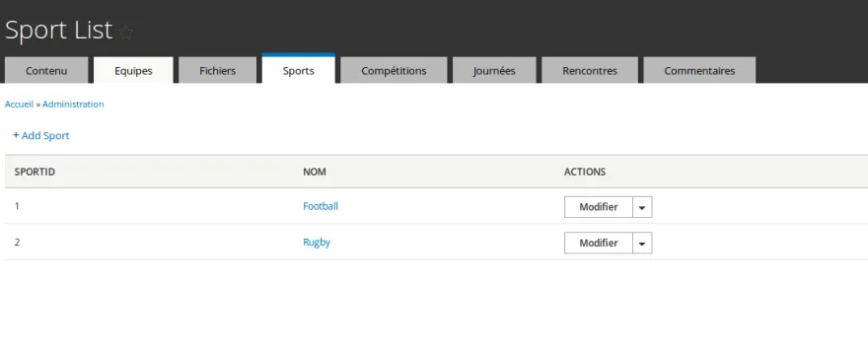Click the SPORTID column header
The height and width of the screenshot is (357, 868).
(35, 172)
